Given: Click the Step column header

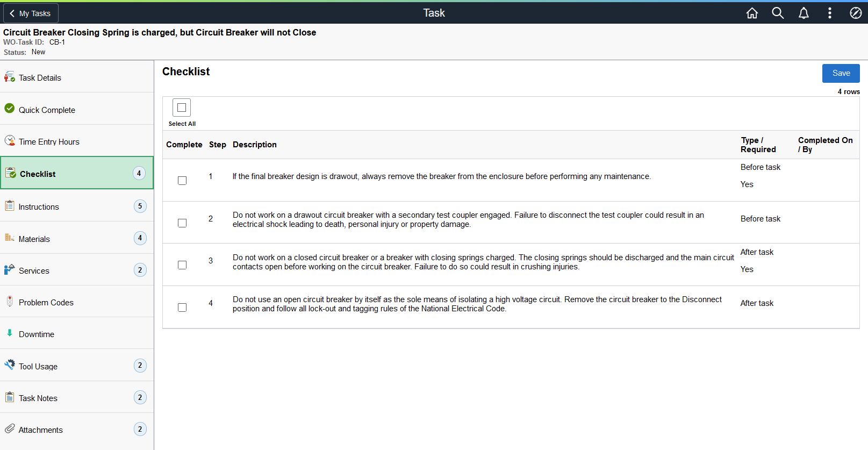Looking at the screenshot, I should point(218,145).
